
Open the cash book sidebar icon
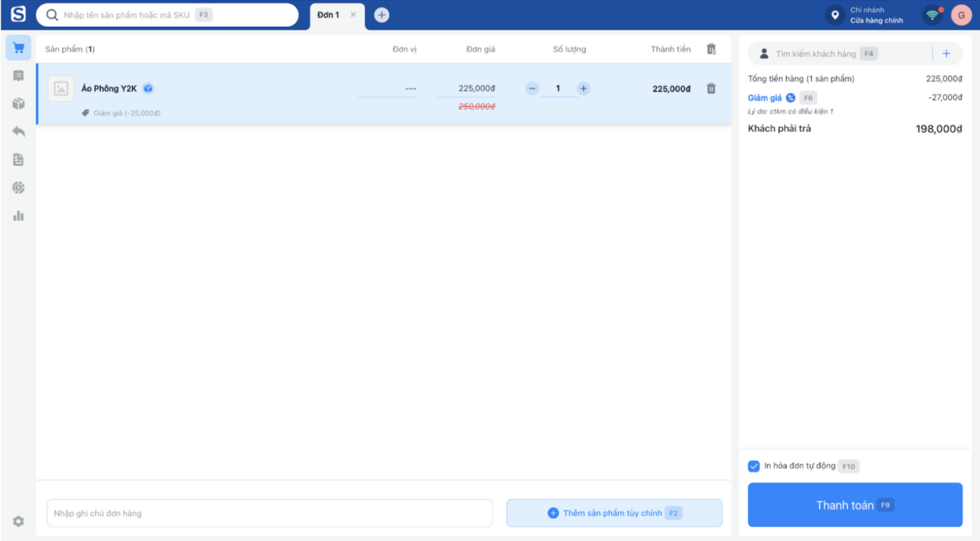[18, 160]
